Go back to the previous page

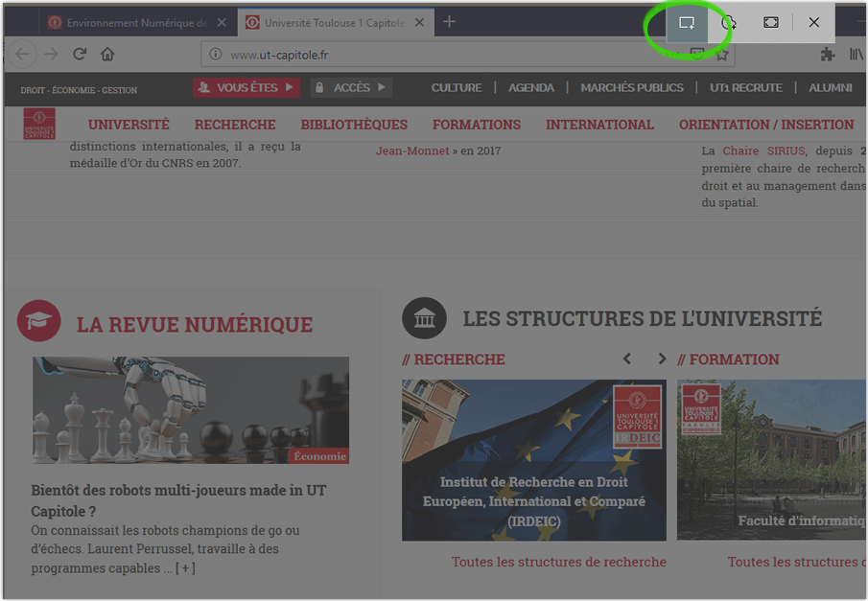(x=23, y=55)
